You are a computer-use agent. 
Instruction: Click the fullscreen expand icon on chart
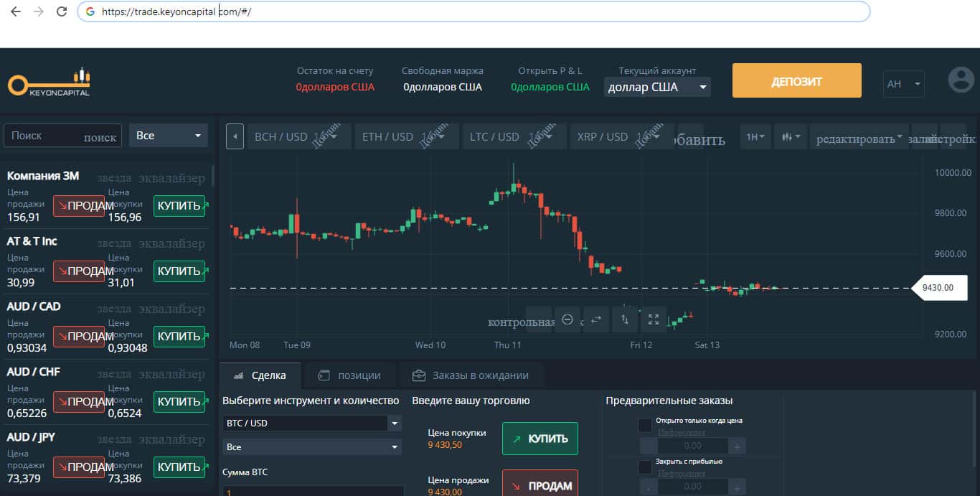pyautogui.click(x=653, y=319)
